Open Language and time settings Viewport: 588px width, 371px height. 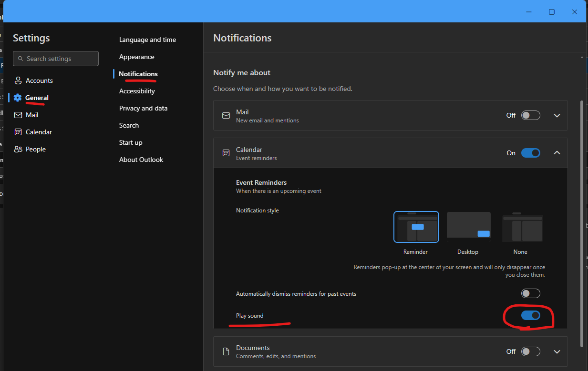coord(147,40)
